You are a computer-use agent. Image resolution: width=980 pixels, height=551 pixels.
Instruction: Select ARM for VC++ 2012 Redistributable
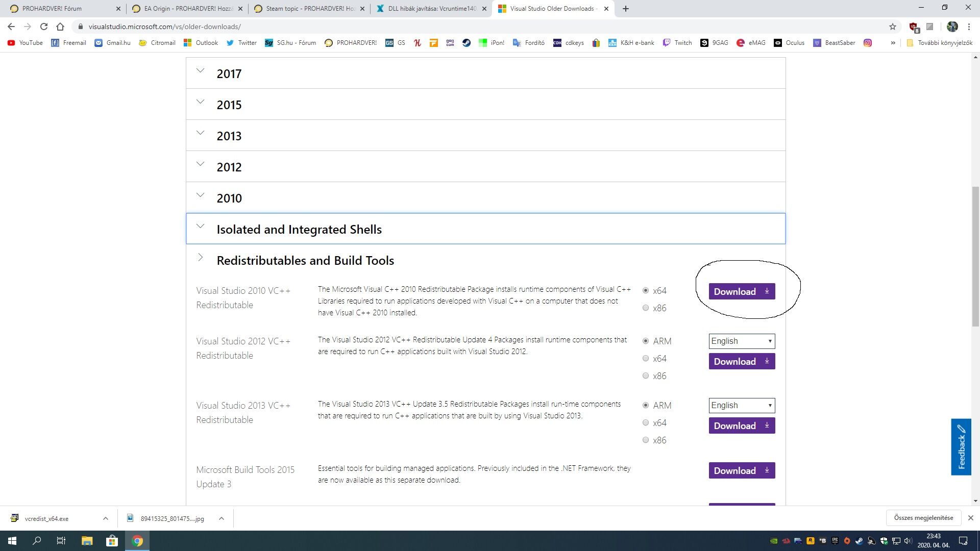(x=646, y=341)
